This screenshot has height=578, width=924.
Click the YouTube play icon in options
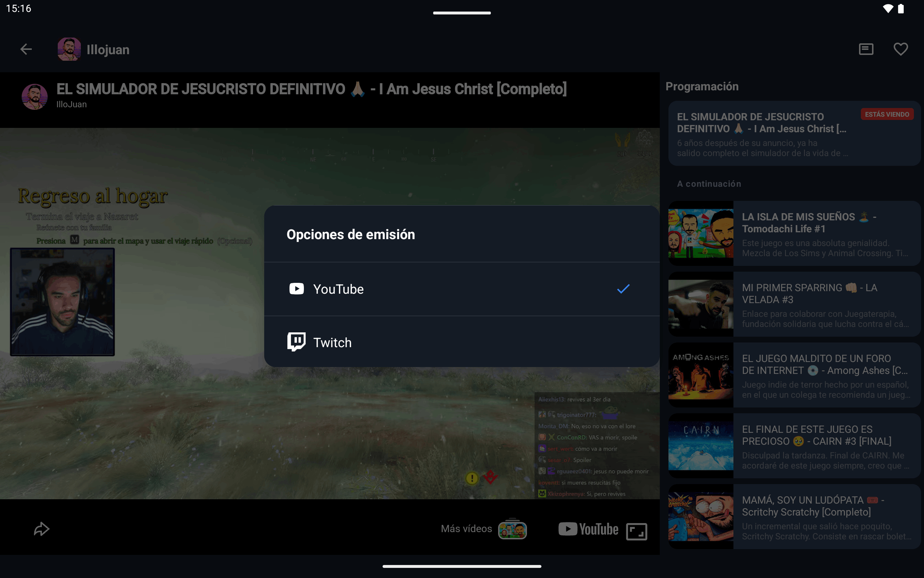coord(297,289)
